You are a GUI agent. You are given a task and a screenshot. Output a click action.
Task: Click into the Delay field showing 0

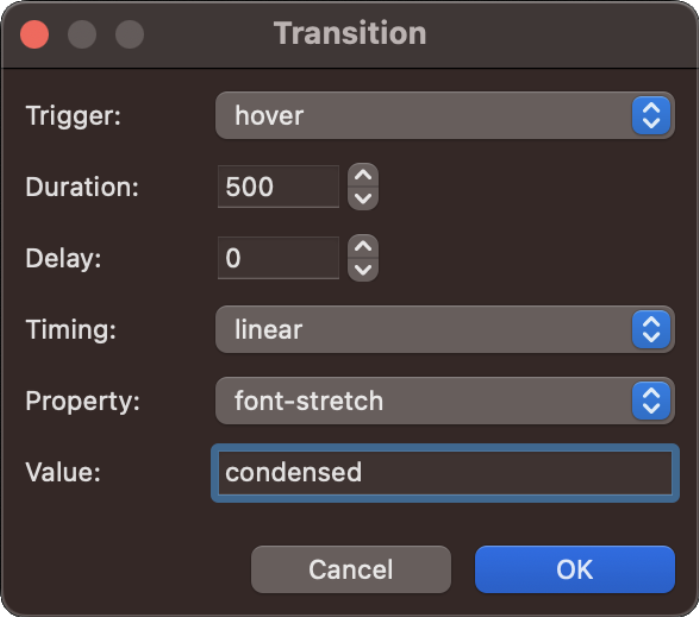(278, 259)
